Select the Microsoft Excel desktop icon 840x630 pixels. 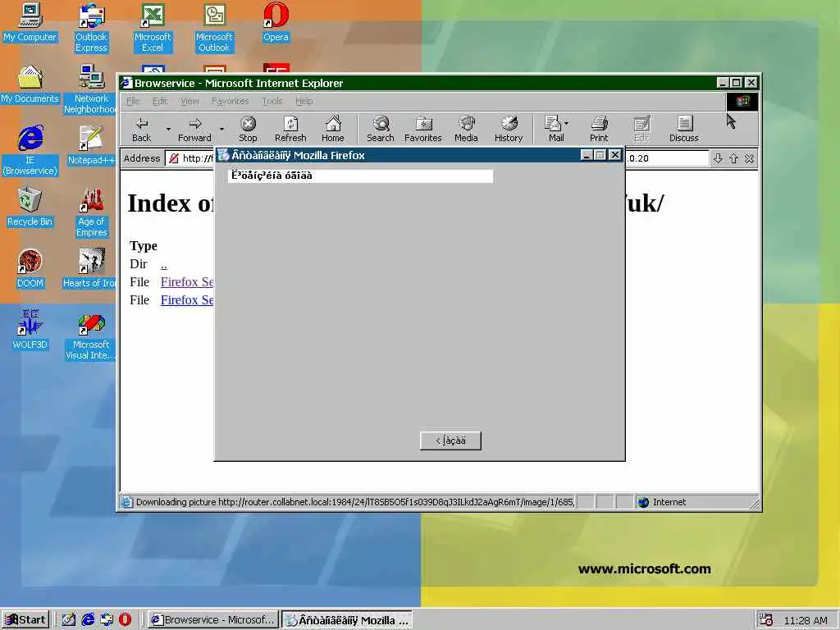pyautogui.click(x=153, y=28)
